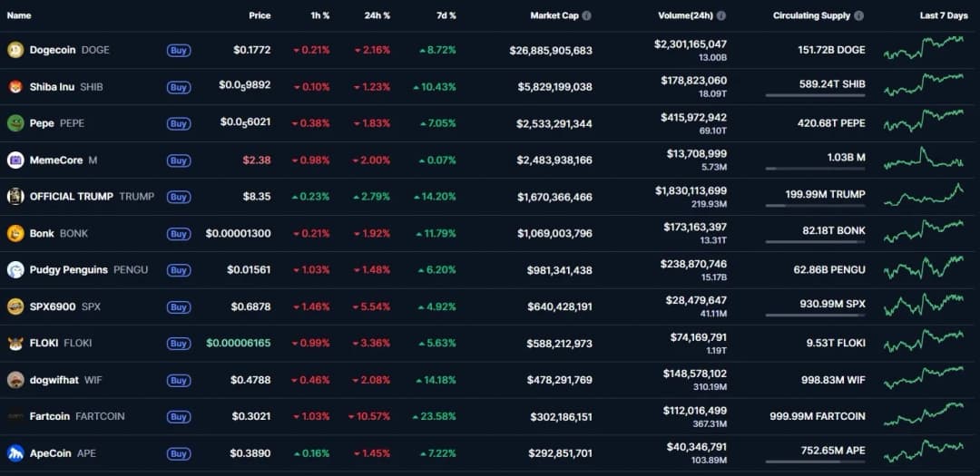Click the SPX6900 7-day sparkline chart
The height and width of the screenshot is (476, 980).
(924, 305)
